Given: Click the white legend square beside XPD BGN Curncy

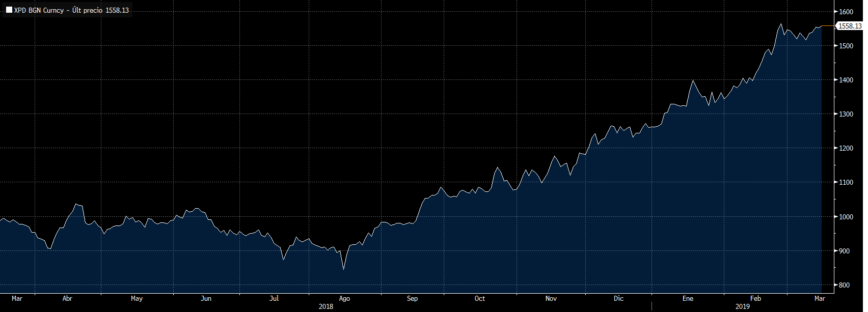Looking at the screenshot, I should 9,10.
